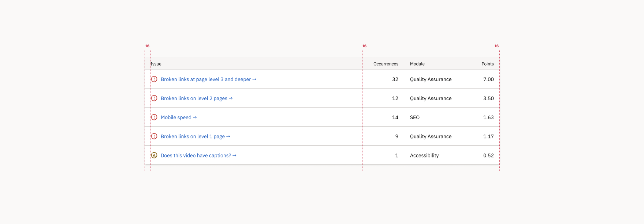Viewport: 644px width, 224px height.
Task: Click the Occurrences column header
Action: [386, 64]
